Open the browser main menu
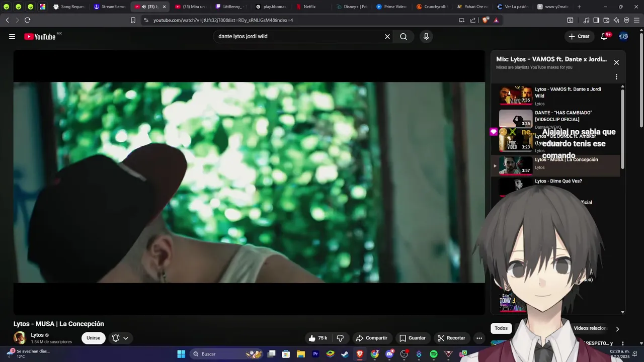 pyautogui.click(x=636, y=20)
